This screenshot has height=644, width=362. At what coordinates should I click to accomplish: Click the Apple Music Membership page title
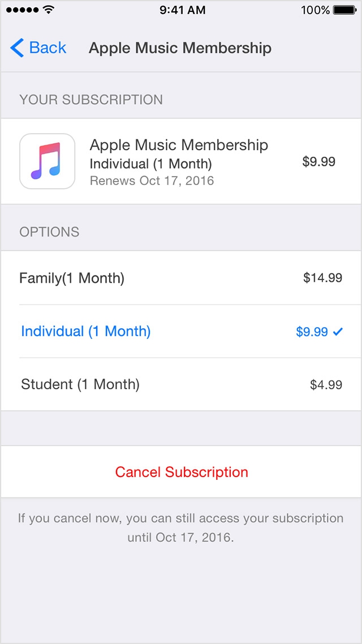[180, 48]
